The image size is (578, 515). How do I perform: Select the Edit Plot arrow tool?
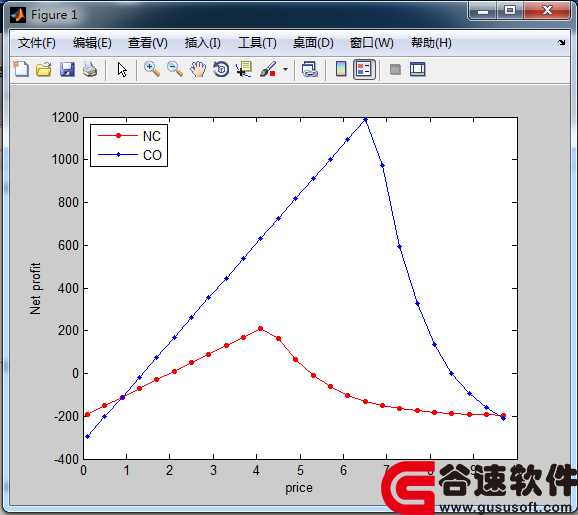[x=122, y=70]
